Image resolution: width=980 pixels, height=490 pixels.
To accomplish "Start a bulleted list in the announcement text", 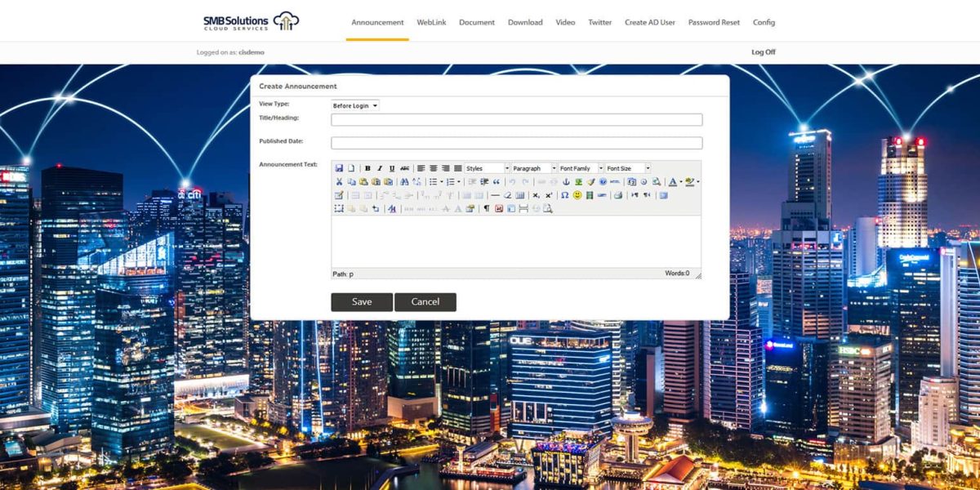I will coord(433,181).
